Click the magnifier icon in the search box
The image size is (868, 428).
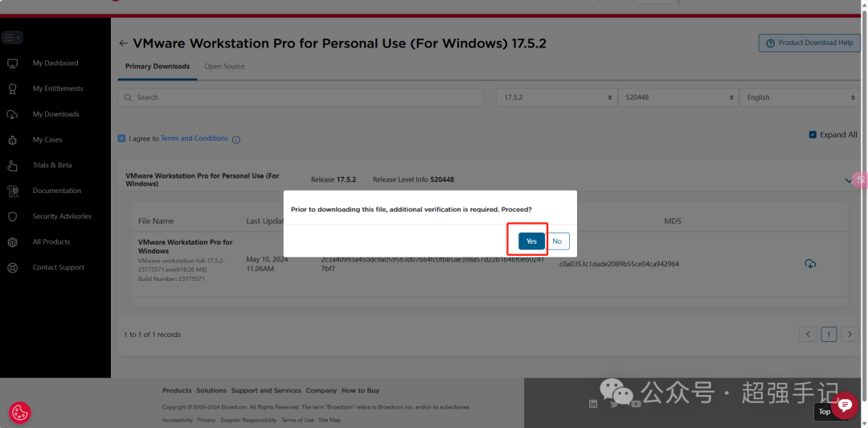point(128,97)
